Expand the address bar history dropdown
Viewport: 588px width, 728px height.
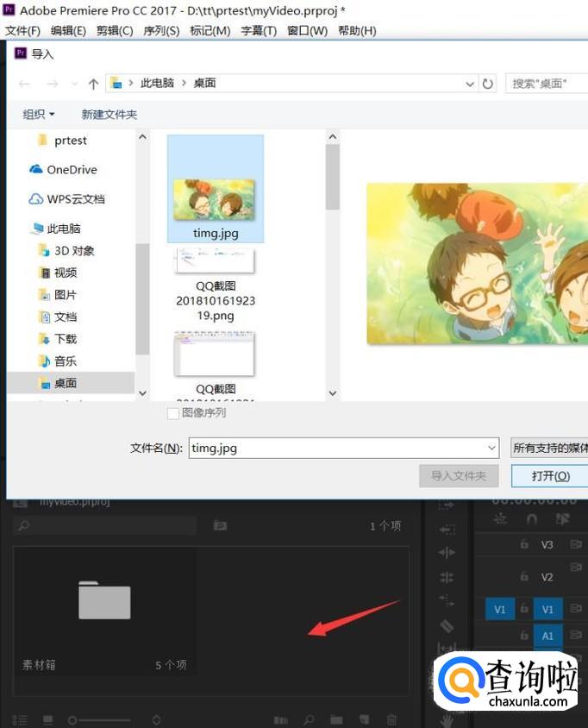click(470, 84)
